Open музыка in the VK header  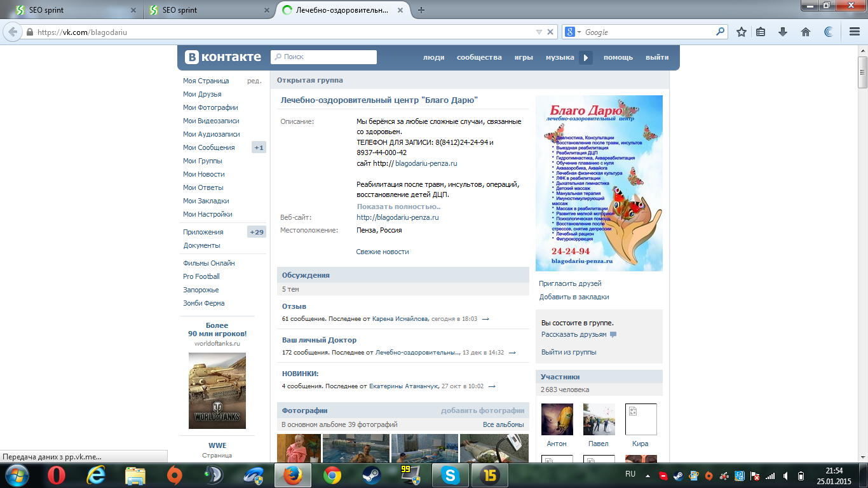coord(560,57)
